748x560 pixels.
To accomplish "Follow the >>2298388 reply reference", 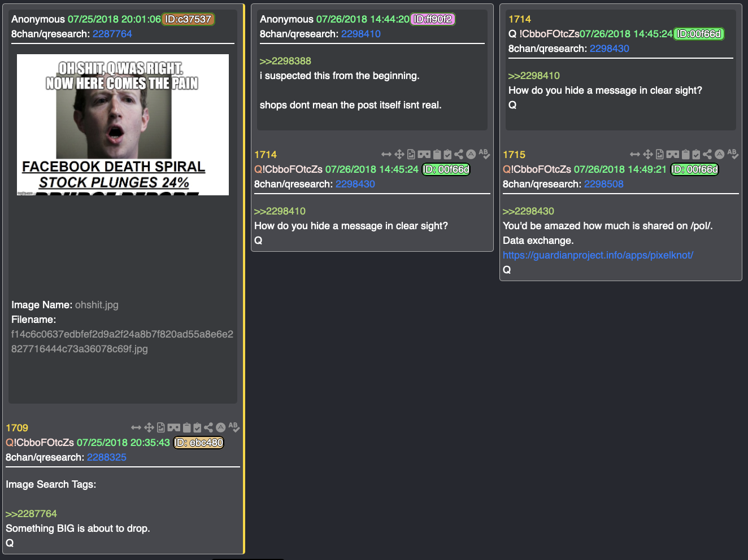I will (285, 61).
